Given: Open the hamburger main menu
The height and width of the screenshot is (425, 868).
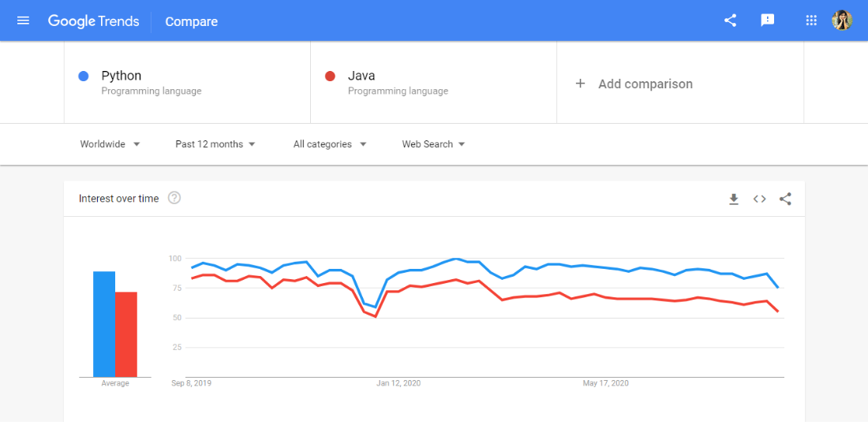Looking at the screenshot, I should coord(23,21).
